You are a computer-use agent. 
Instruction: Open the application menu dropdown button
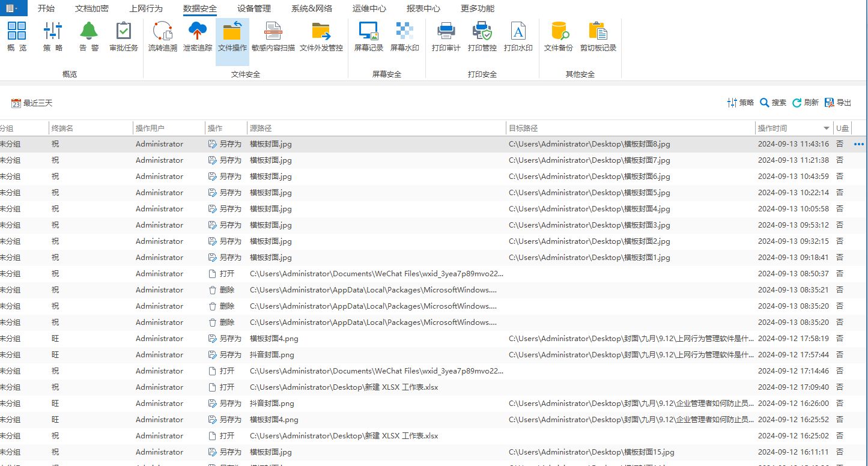click(13, 8)
